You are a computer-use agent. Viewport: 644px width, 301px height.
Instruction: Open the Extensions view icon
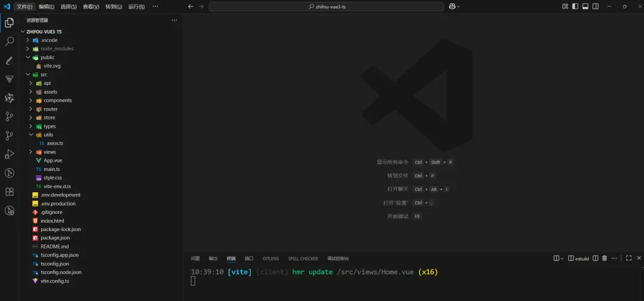coord(9,192)
